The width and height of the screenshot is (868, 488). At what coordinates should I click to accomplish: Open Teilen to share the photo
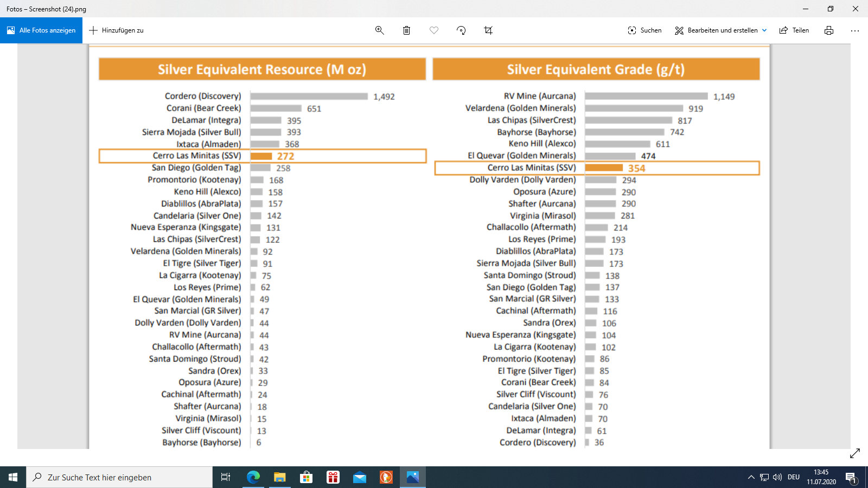click(x=794, y=30)
